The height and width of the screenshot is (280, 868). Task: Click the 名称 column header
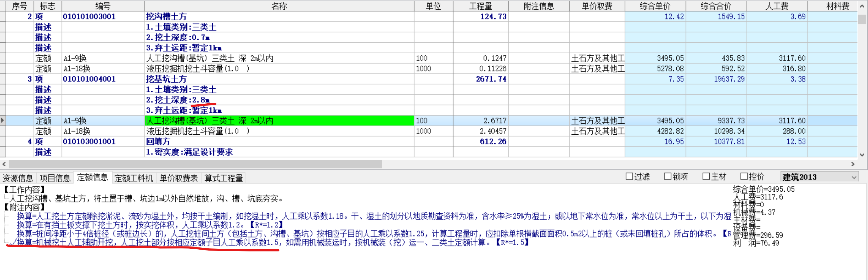(x=279, y=6)
